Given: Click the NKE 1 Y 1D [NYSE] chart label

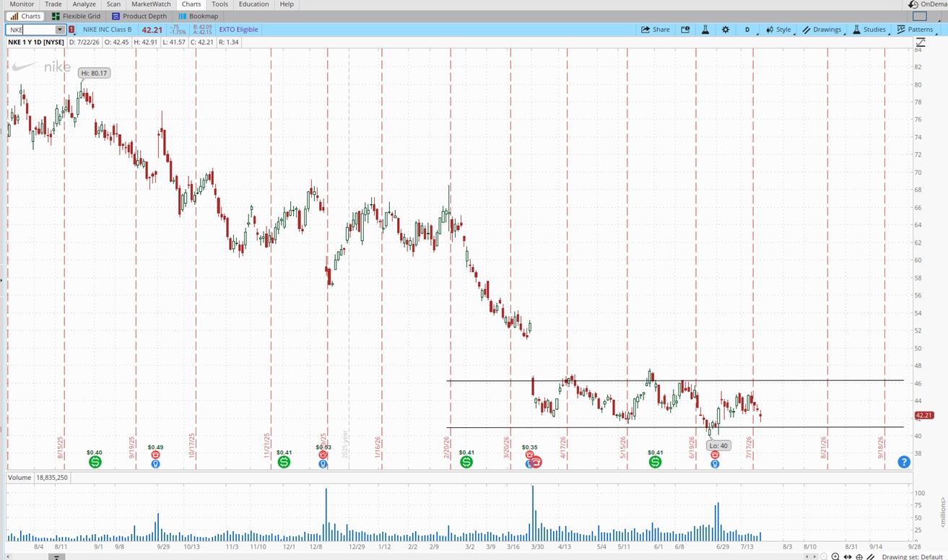Looking at the screenshot, I should click(36, 42).
